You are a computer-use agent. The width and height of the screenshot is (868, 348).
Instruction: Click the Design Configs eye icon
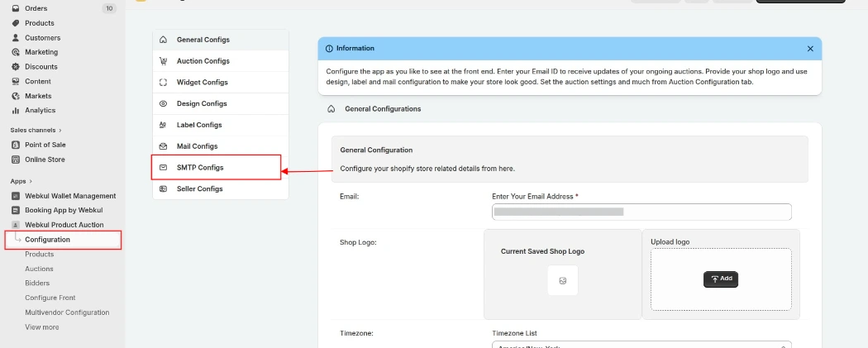(163, 103)
